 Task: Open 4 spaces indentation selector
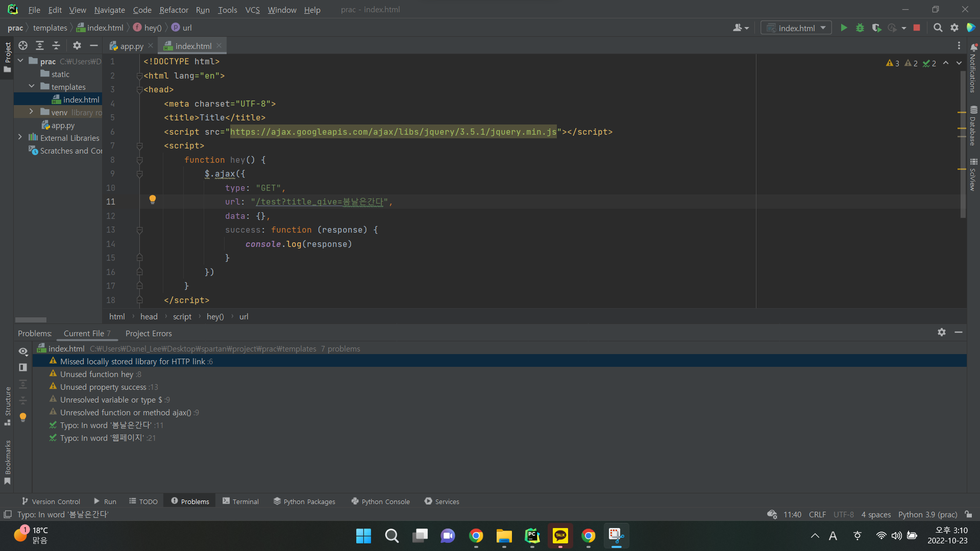[x=876, y=514]
